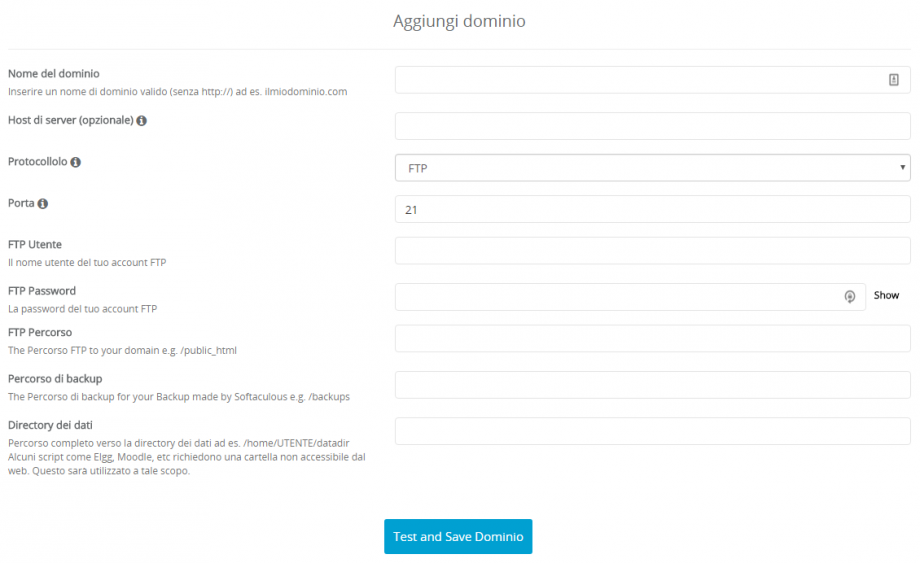Viewport: 920px width, 563px height.
Task: Click hint mentioning Softaculous /backups
Action: pos(179,397)
